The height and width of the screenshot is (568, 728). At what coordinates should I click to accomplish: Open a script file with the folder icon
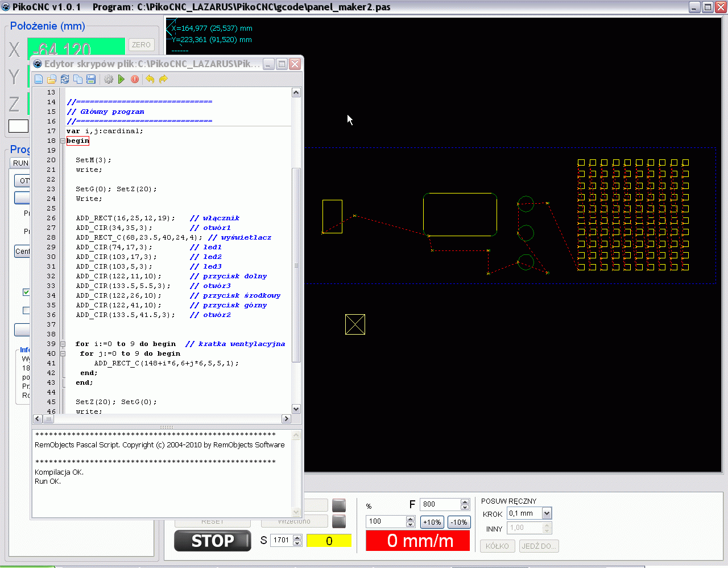52,79
